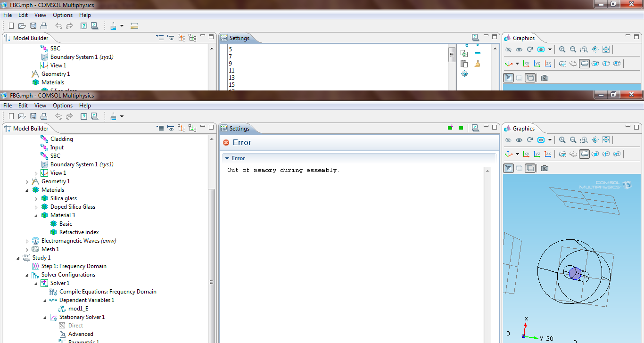The image size is (644, 343).
Task: Open the Options menu in the lower window
Action: 62,106
